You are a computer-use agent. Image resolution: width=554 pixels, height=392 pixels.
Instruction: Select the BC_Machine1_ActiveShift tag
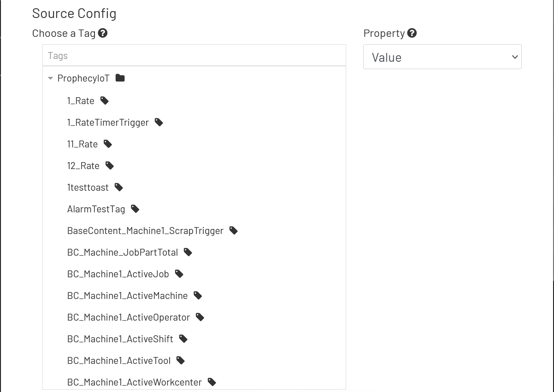120,338
